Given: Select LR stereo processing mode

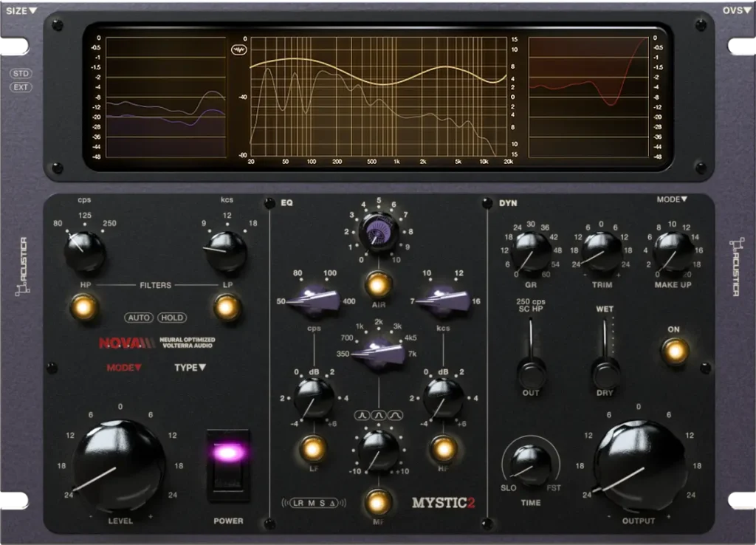Looking at the screenshot, I should (298, 503).
